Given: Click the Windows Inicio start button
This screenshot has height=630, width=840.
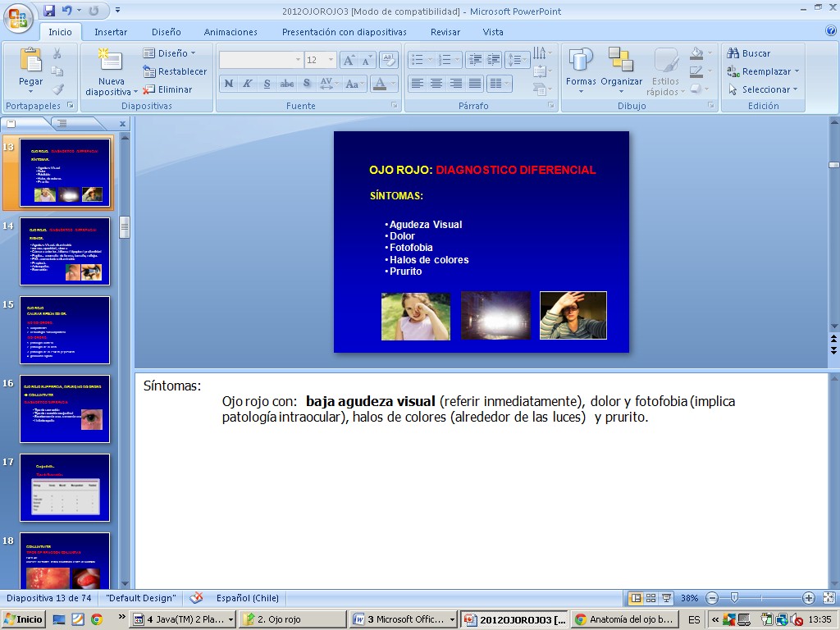Looking at the screenshot, I should tap(24, 619).
